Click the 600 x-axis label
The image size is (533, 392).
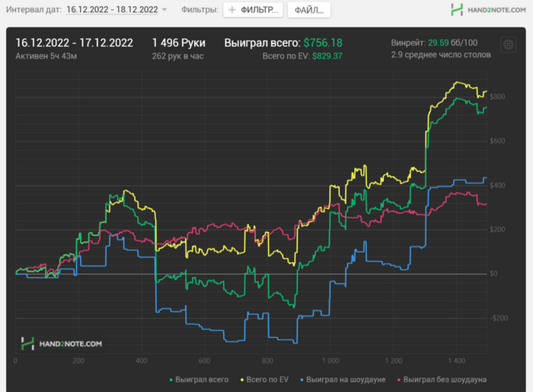(x=204, y=361)
